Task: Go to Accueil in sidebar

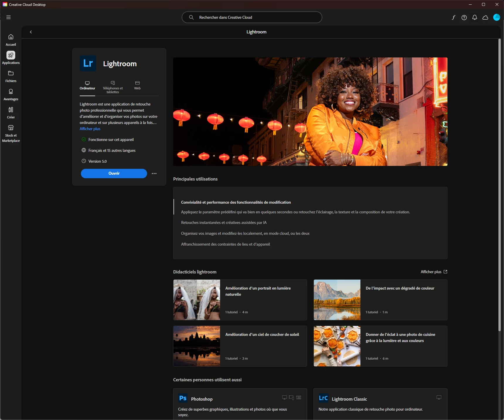Action: 11,40
